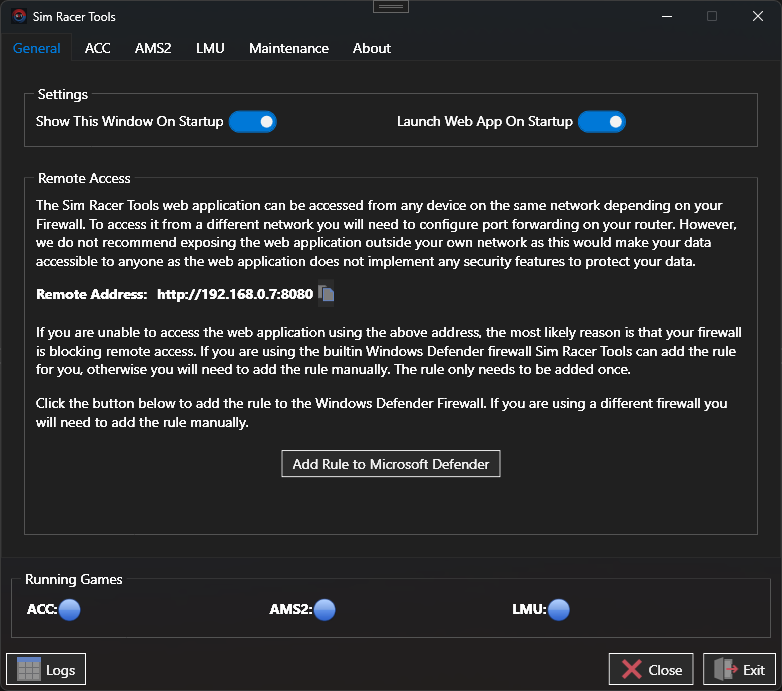
Task: Select the LMU tab
Action: tap(210, 48)
